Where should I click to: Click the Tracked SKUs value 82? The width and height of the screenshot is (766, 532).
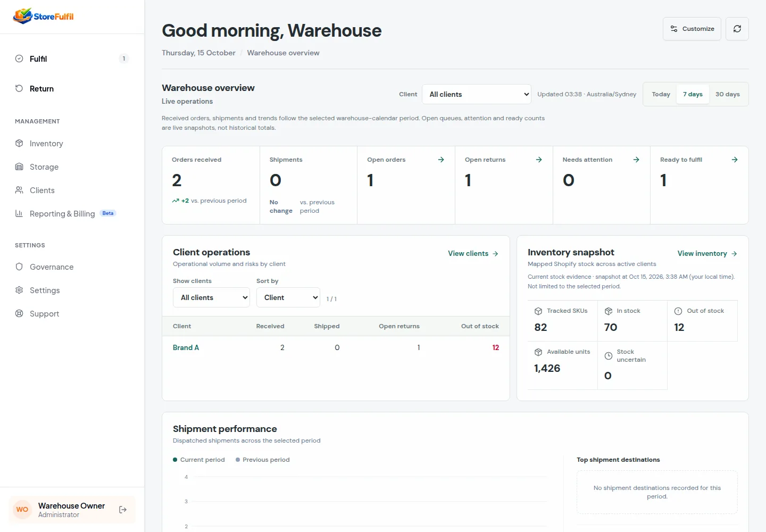click(x=540, y=327)
